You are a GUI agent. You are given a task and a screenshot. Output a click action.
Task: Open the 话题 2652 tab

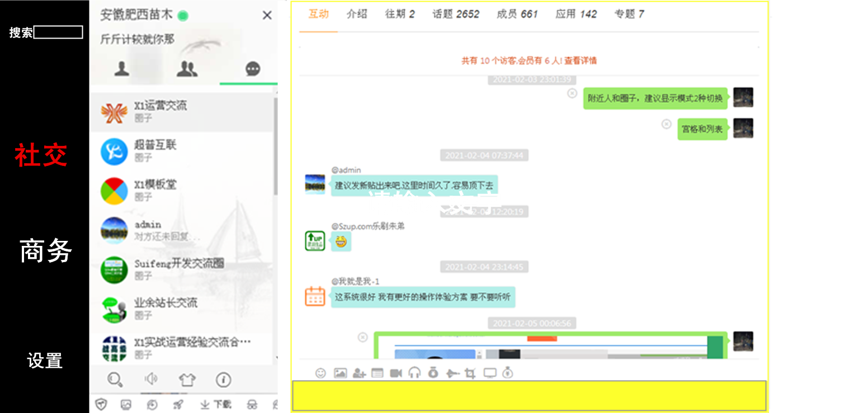(x=455, y=15)
